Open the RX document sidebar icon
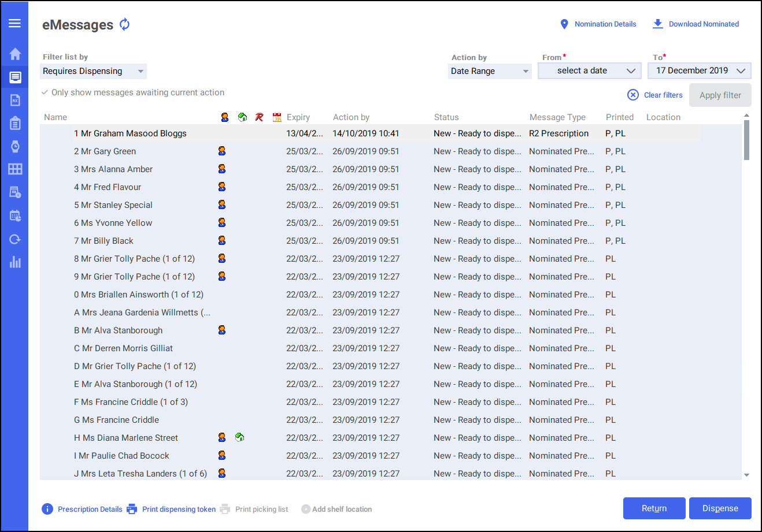The image size is (762, 532). (15, 100)
